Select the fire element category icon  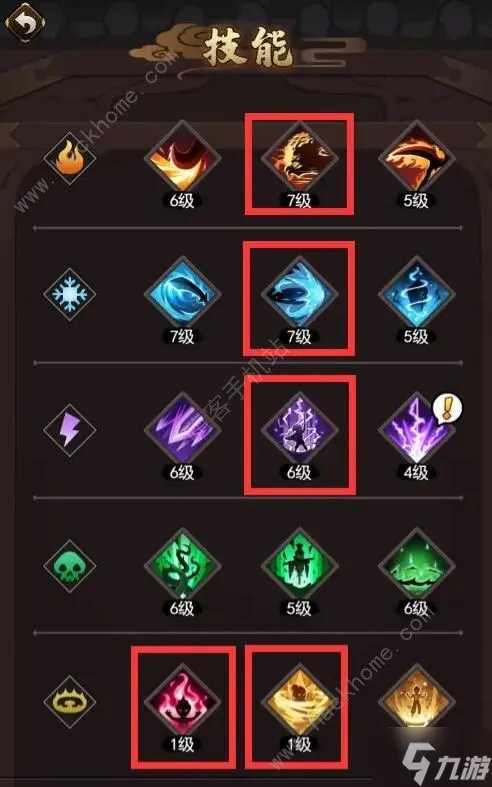point(69,159)
